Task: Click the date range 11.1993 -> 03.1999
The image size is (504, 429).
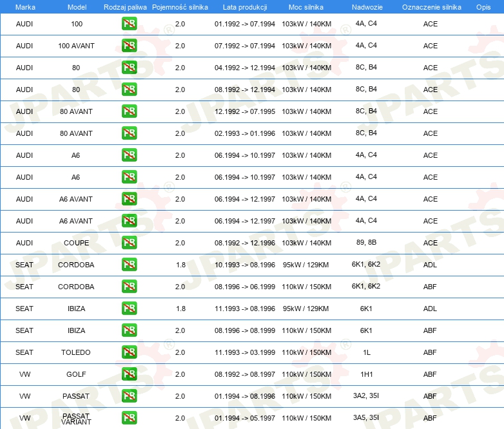Action: pos(245,352)
